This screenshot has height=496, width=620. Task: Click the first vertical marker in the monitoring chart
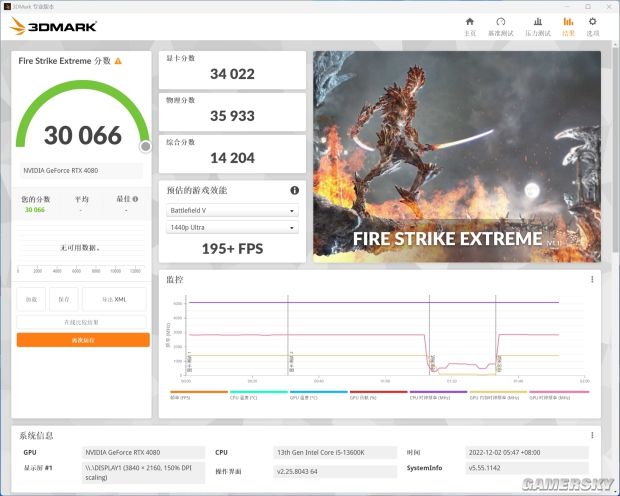[x=186, y=335]
